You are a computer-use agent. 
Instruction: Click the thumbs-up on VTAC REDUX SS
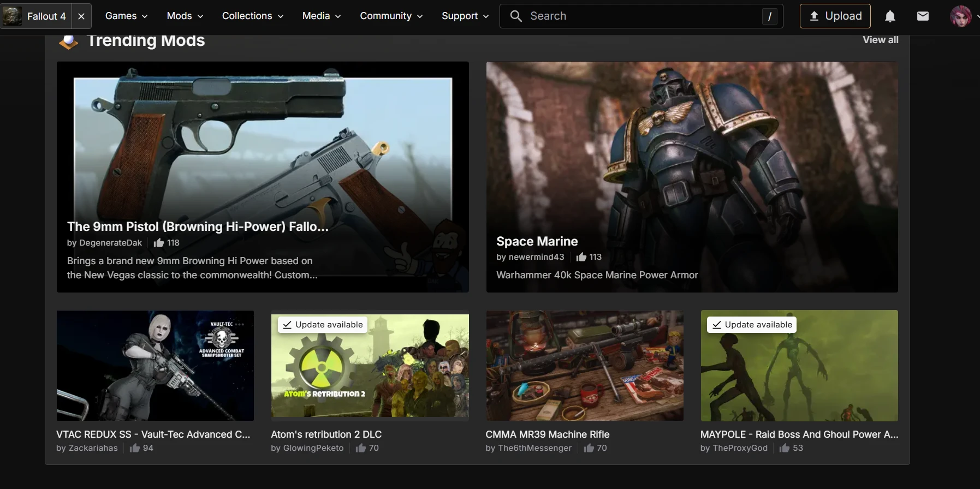(x=135, y=448)
